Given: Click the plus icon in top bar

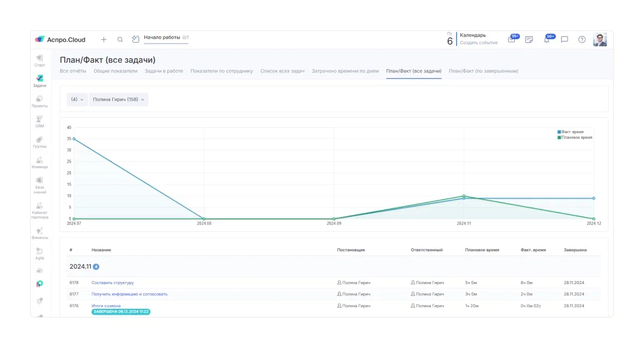Looking at the screenshot, I should click(104, 39).
